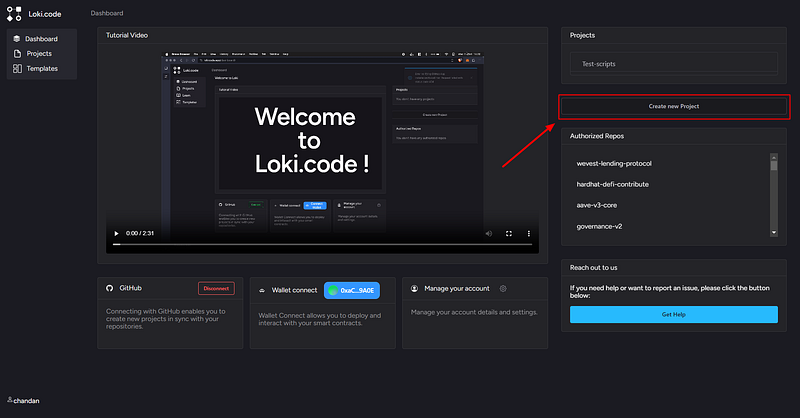Select aave-v3-core repo

pos(596,205)
